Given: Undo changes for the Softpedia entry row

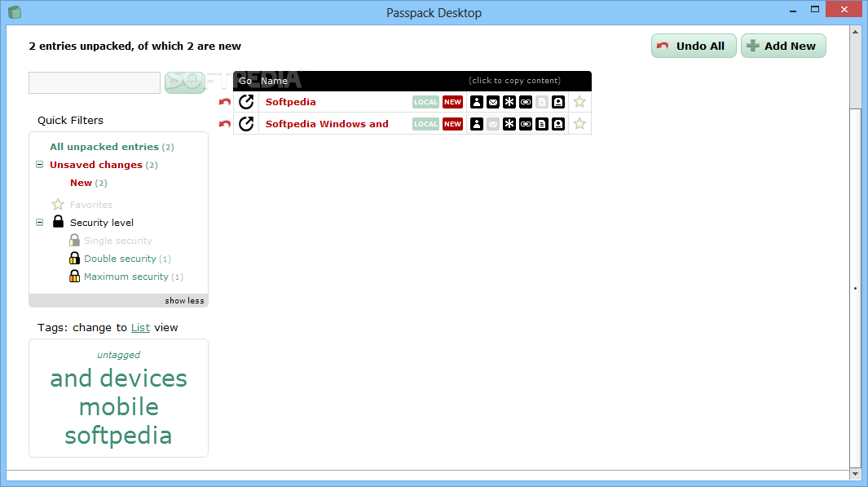Looking at the screenshot, I should [224, 102].
